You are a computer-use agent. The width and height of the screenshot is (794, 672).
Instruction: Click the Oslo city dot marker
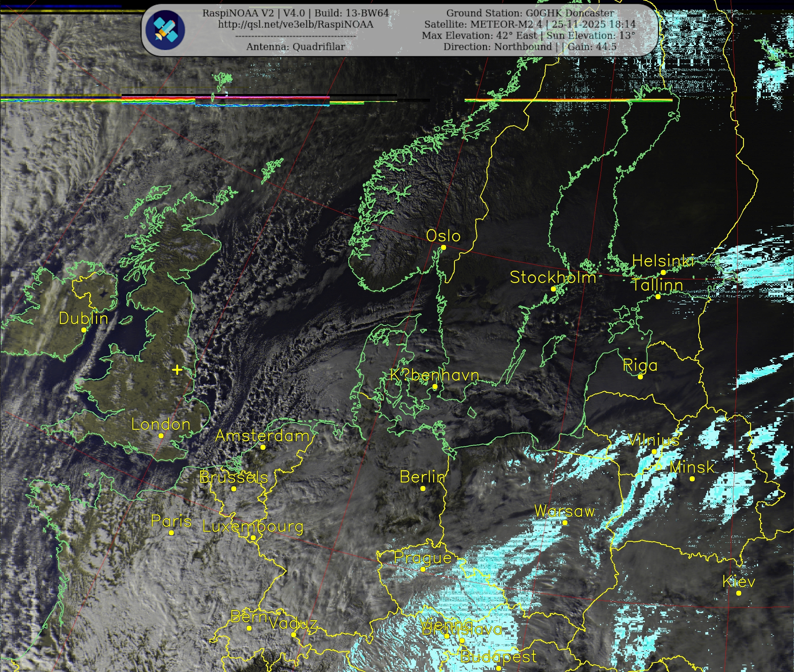click(443, 248)
